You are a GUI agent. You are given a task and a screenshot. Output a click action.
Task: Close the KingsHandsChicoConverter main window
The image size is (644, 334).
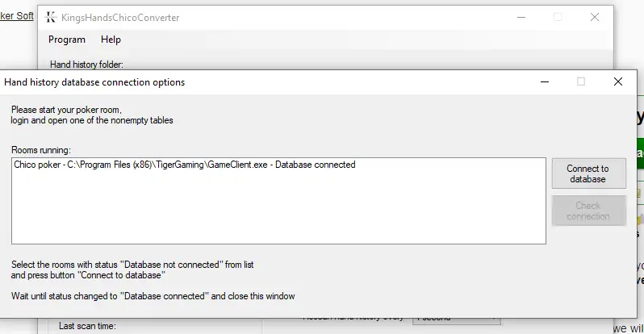coord(595,17)
